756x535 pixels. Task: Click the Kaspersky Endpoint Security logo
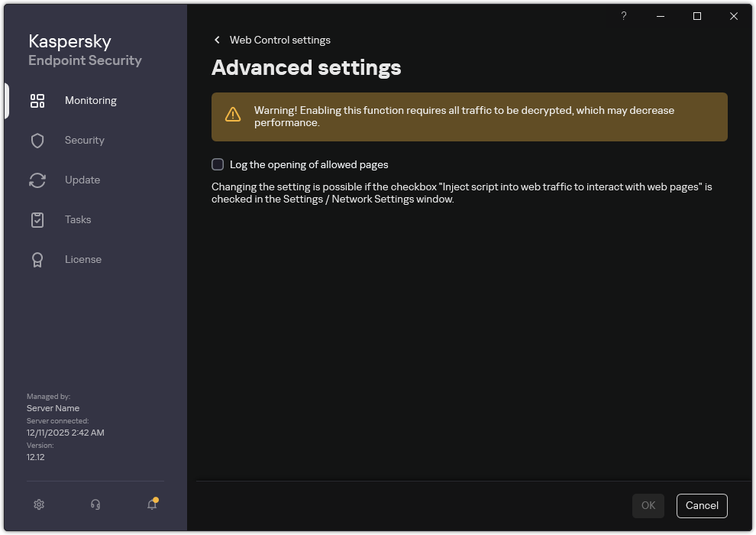tap(84, 49)
